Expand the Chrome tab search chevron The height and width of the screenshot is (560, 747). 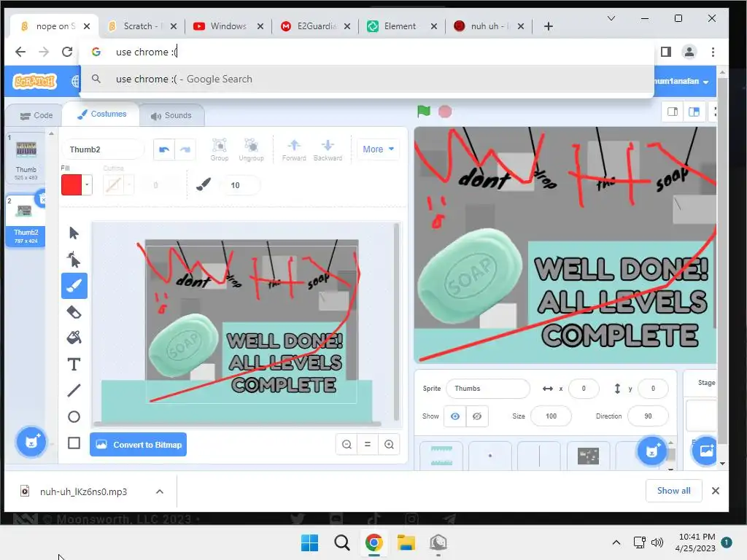click(x=611, y=18)
